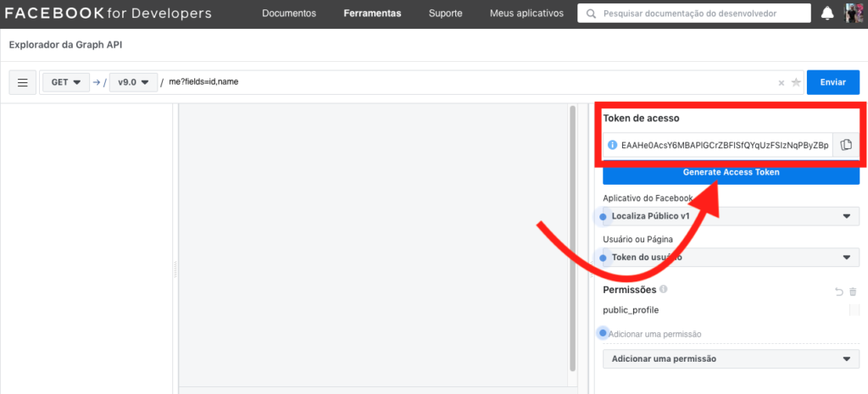The width and height of the screenshot is (868, 394).
Task: Click the documentation search field
Action: click(695, 14)
